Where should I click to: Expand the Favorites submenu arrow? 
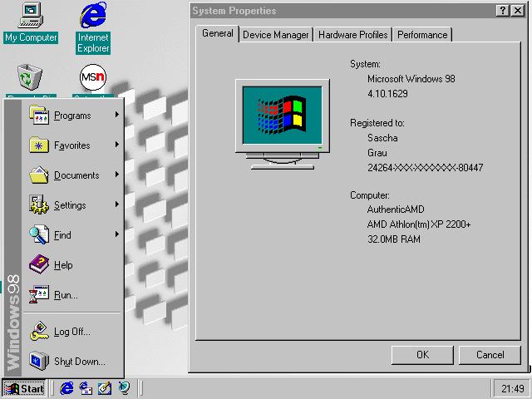point(117,145)
